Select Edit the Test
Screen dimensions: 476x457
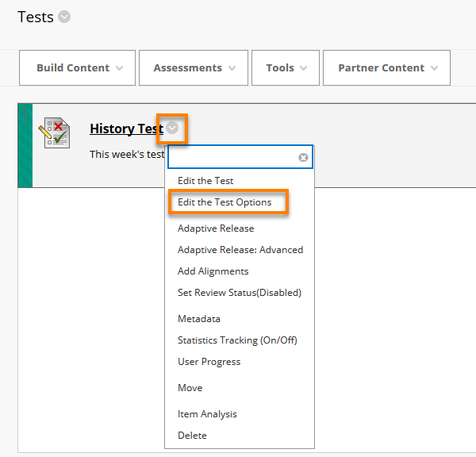click(x=205, y=181)
